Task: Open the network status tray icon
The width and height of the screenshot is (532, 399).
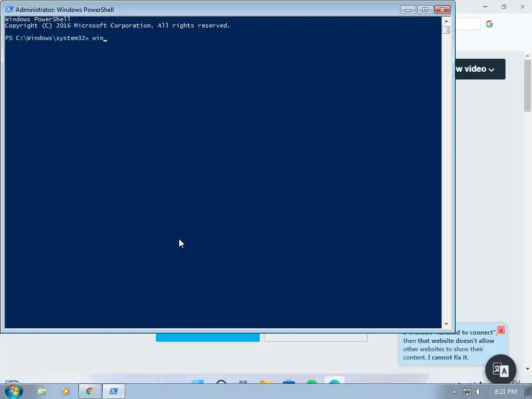Action: (x=467, y=392)
